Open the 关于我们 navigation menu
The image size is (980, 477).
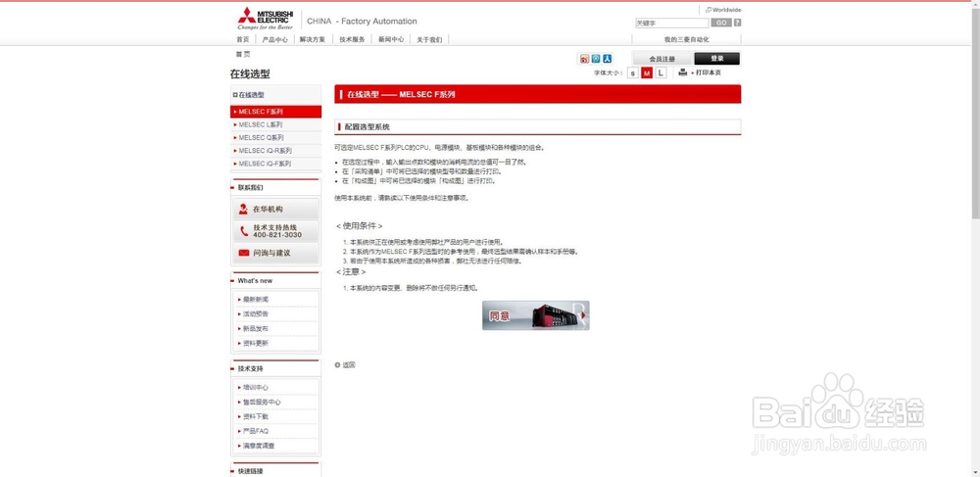tap(429, 39)
